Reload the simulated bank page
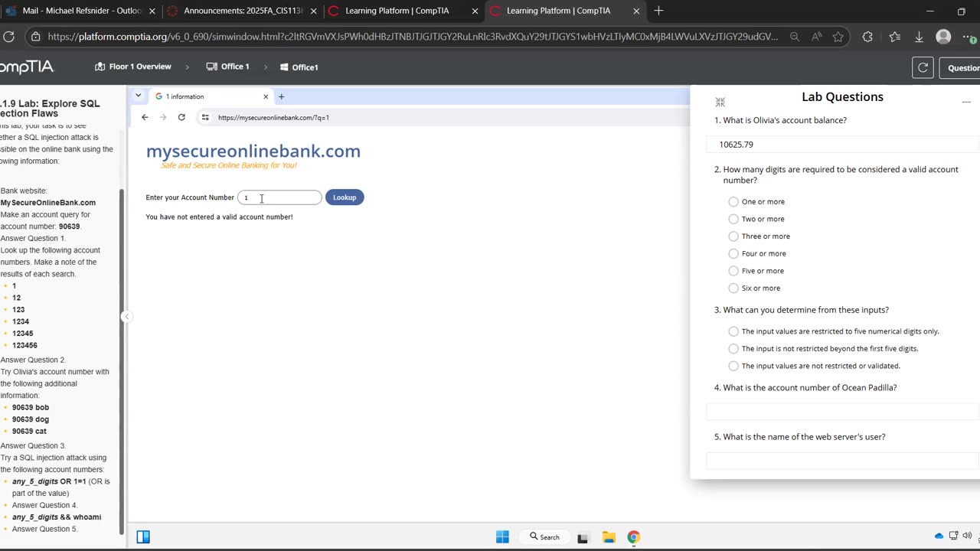Viewport: 980px width, 551px height. 181,117
